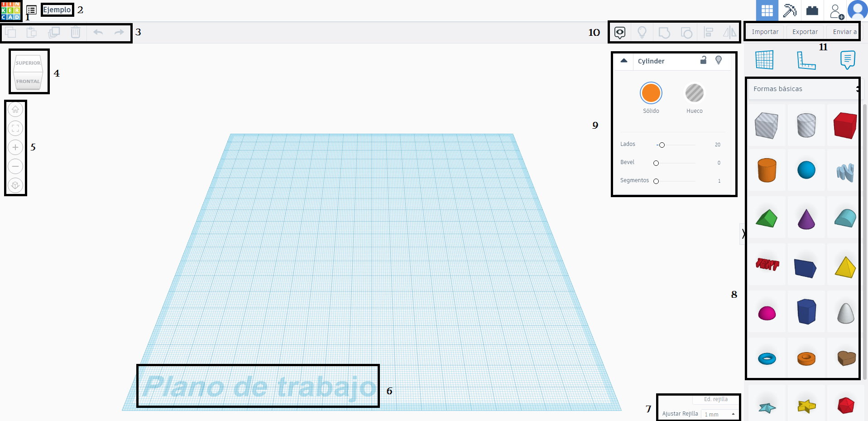The width and height of the screenshot is (868, 421).
Task: Select the magenta half sphere shape
Action: coord(767,313)
